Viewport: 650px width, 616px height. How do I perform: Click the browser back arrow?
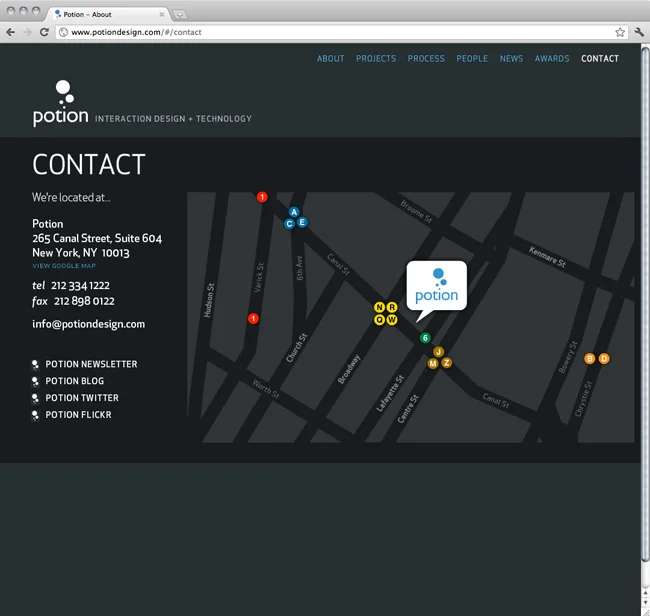(11, 32)
